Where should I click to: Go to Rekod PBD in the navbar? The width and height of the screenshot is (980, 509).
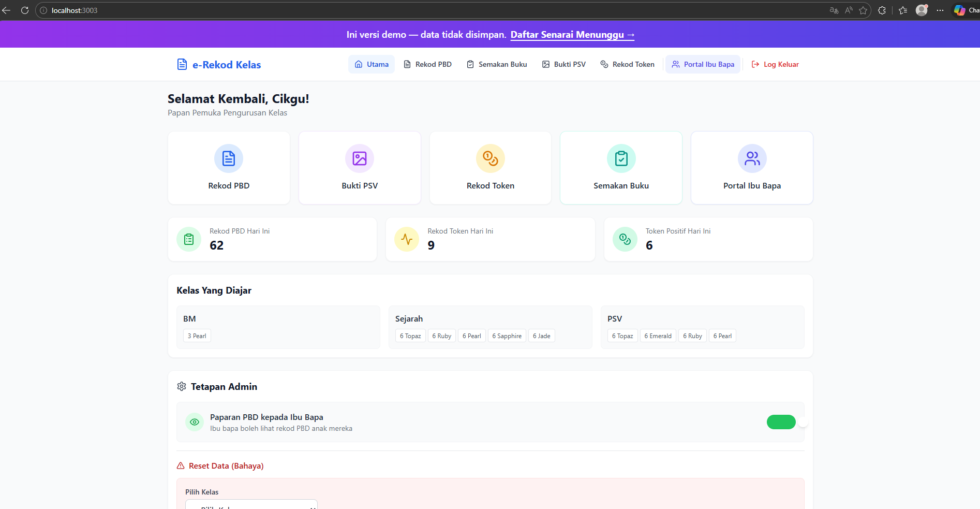coord(427,65)
